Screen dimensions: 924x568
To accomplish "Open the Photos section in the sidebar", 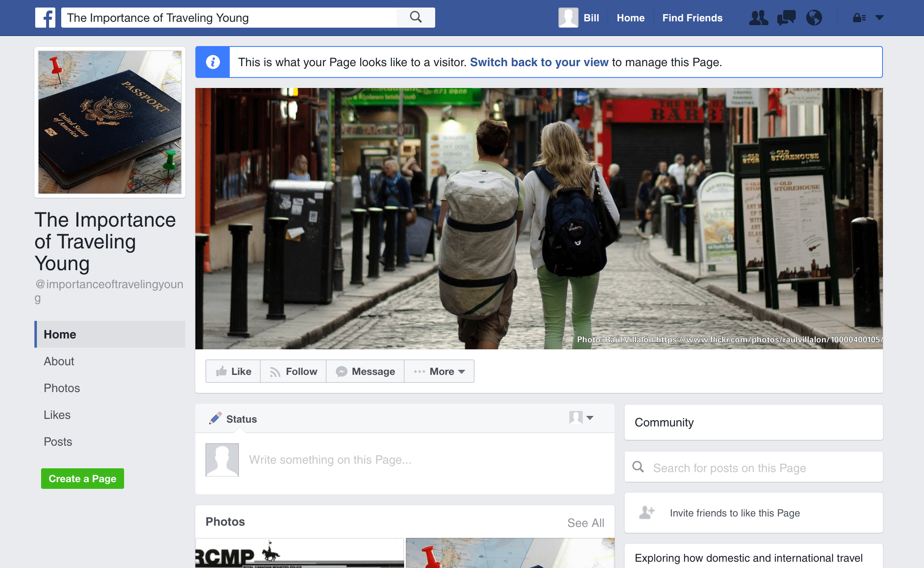I will 62,388.
